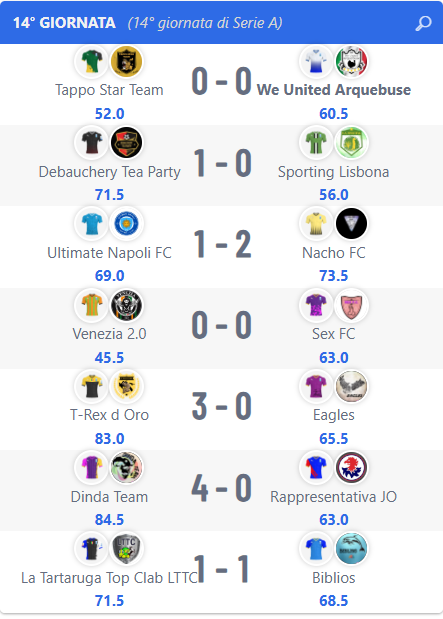
Task: Open the 1 - 2 match score
Action: point(222,244)
